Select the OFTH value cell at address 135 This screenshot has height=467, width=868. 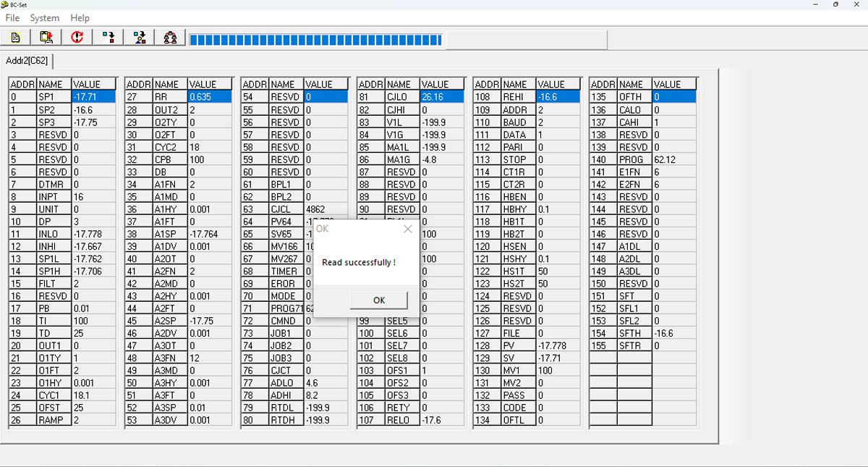[x=673, y=97]
